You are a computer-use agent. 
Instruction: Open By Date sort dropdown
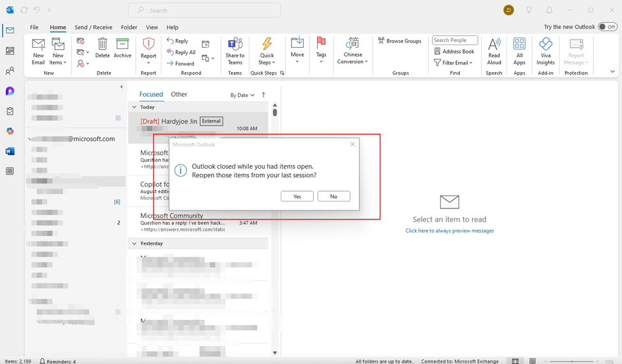click(x=242, y=95)
